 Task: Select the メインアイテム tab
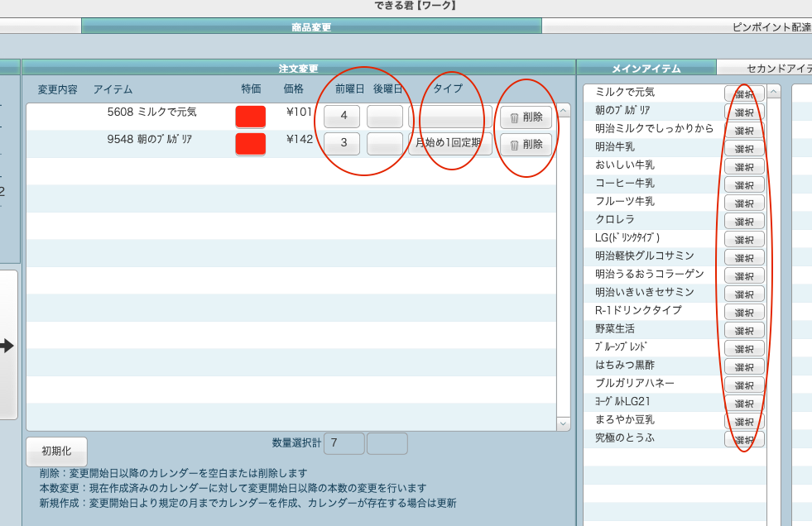coord(646,69)
